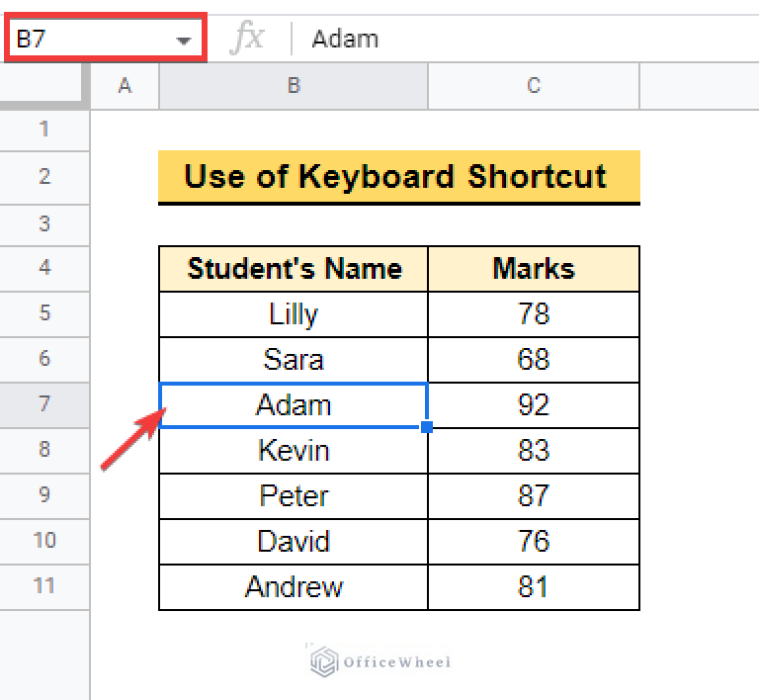Select row 4 header
Viewport: 759px width, 700px height.
pos(44,268)
